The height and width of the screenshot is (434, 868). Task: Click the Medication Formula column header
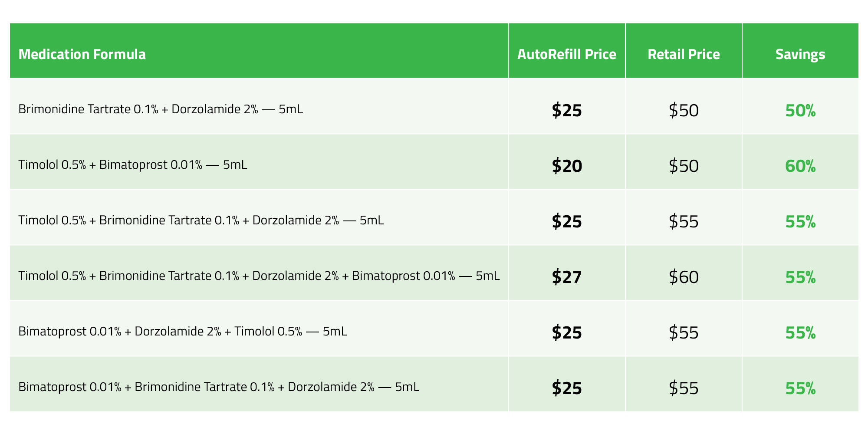82,54
